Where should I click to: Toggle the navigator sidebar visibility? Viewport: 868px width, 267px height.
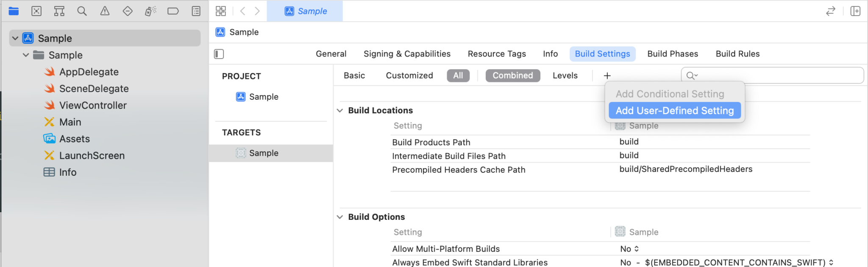(219, 54)
